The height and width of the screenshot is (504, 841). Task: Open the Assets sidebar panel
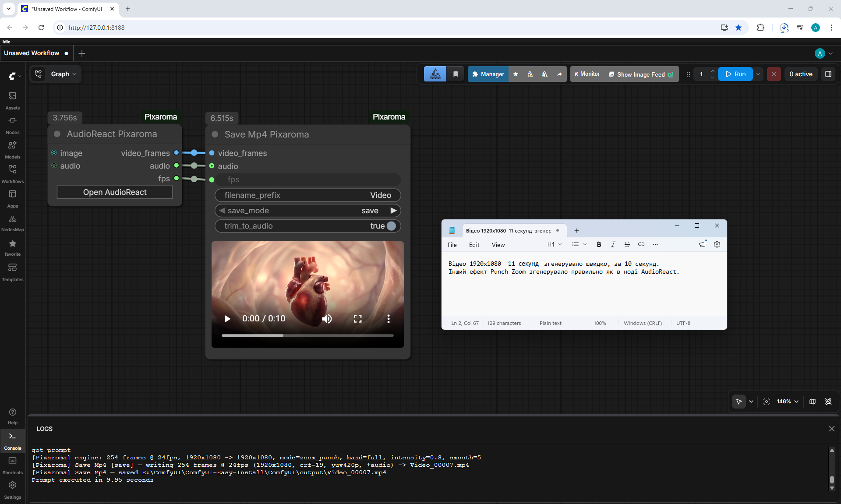(12, 101)
